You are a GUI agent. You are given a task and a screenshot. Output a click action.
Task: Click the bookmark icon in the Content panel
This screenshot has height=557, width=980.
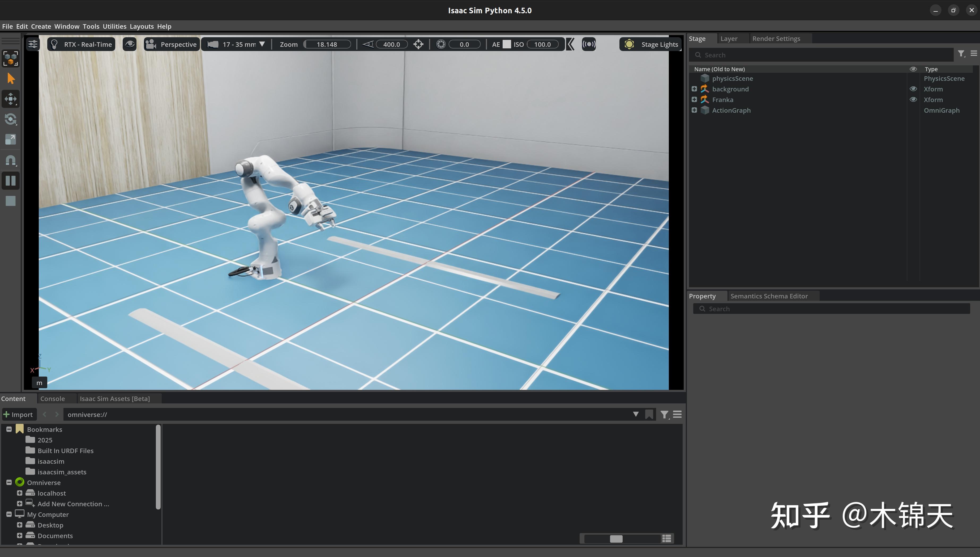(650, 414)
